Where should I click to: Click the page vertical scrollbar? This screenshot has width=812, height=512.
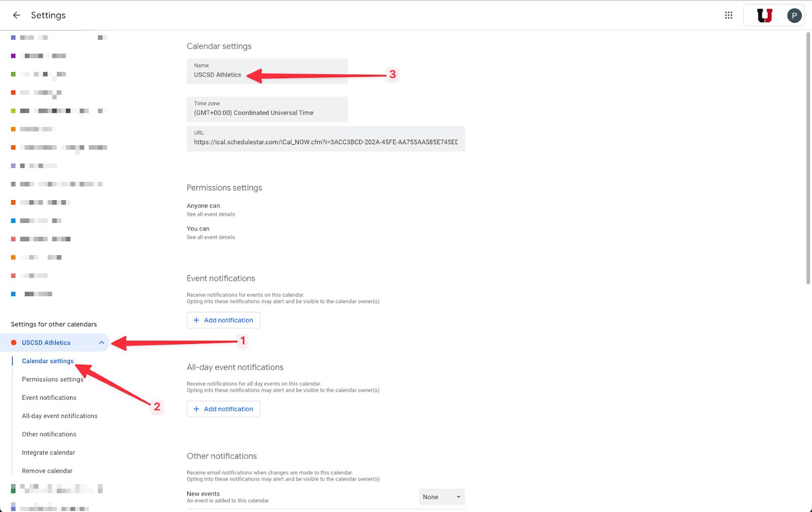point(808,158)
